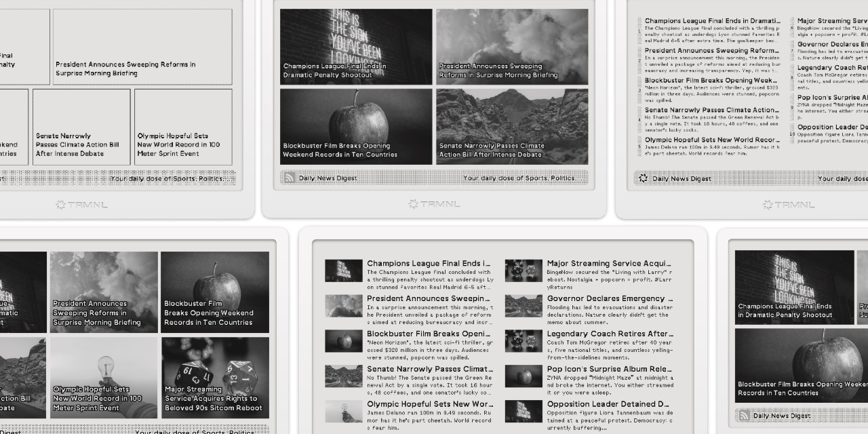The image size is (868, 434).
Task: Open the 'Olympic Hopeful Sets New Wor…' headline in the thumbnail list
Action: pyautogui.click(x=430, y=404)
